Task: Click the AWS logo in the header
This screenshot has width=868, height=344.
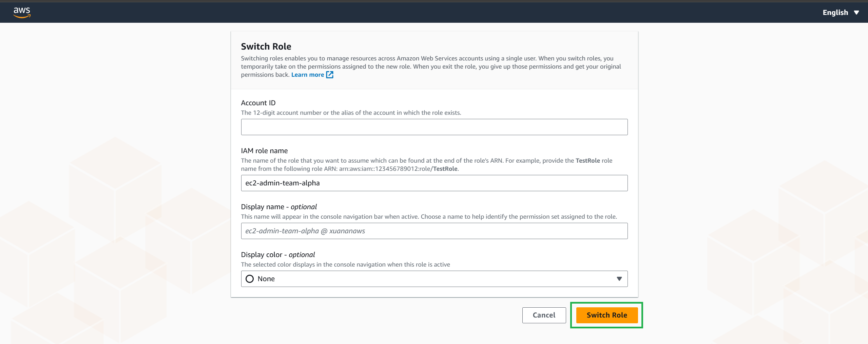Action: pyautogui.click(x=22, y=12)
